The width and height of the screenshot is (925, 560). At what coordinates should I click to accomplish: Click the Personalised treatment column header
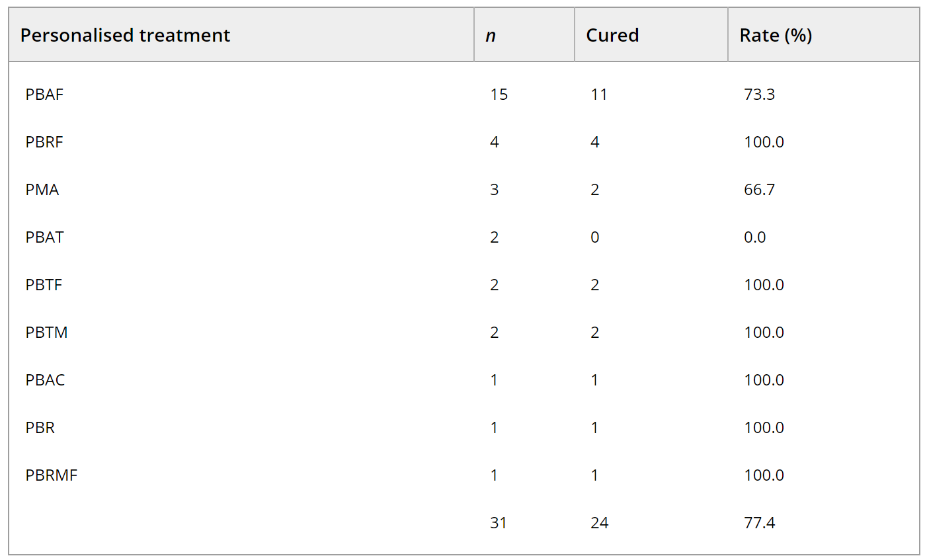pyautogui.click(x=125, y=36)
